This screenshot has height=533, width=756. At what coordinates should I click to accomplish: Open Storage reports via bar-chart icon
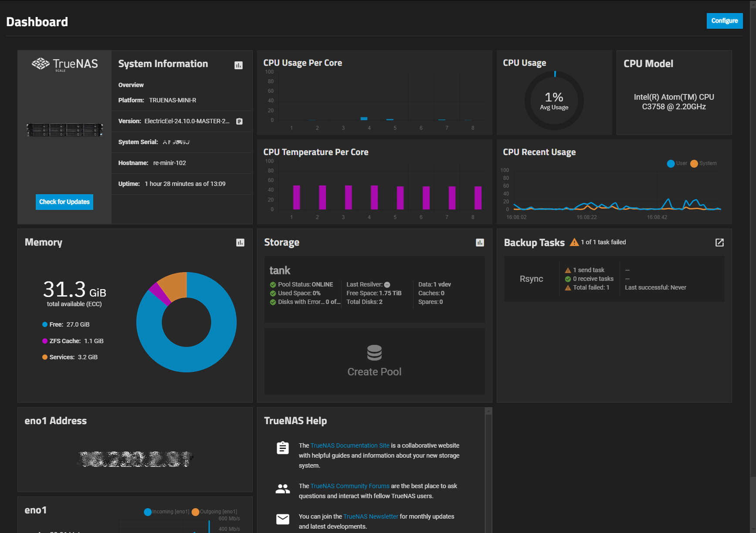coord(480,243)
